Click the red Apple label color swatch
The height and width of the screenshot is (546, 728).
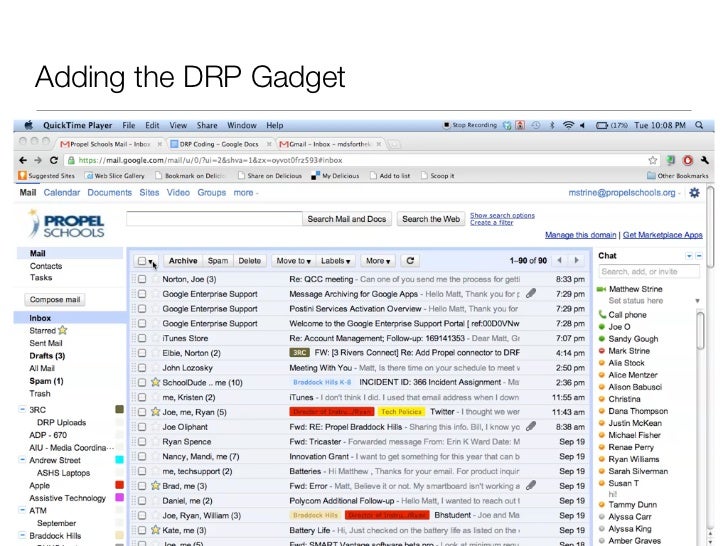point(119,485)
